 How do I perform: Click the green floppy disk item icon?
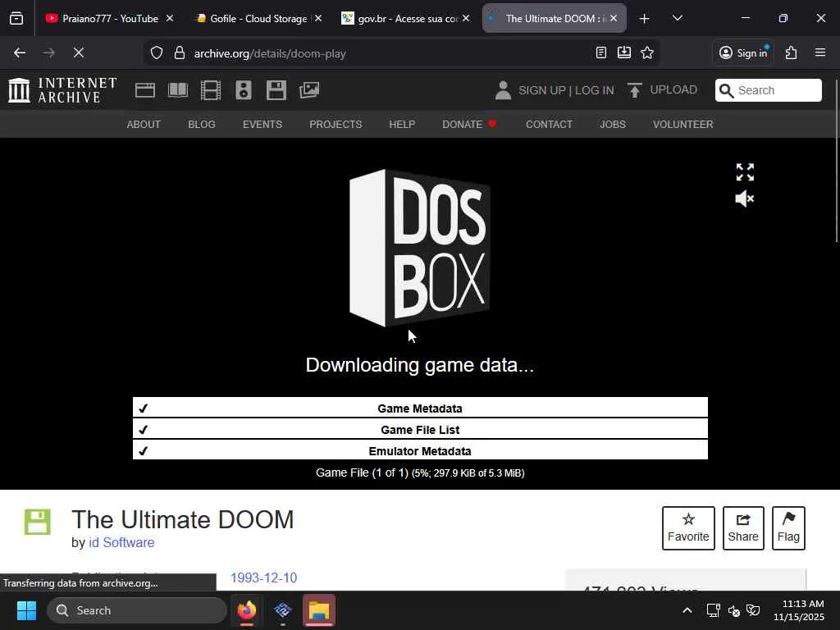(x=38, y=522)
